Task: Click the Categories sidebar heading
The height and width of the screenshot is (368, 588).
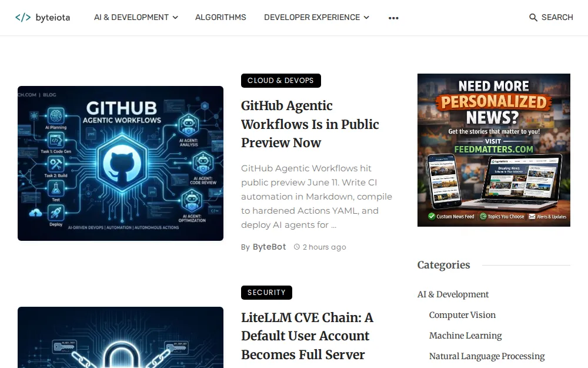Action: (443, 265)
